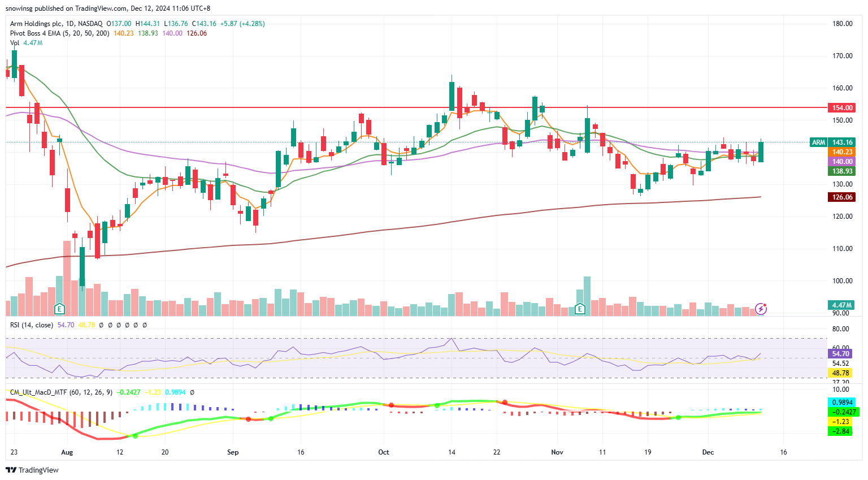Open the purple lightning-bolt event marker
Image resolution: width=868 pixels, height=480 pixels.
(761, 309)
